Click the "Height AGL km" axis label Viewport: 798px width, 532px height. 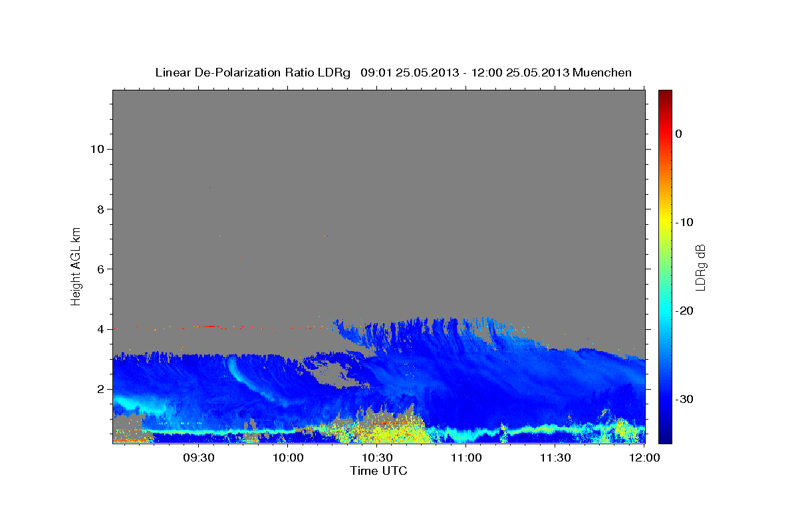click(x=76, y=265)
